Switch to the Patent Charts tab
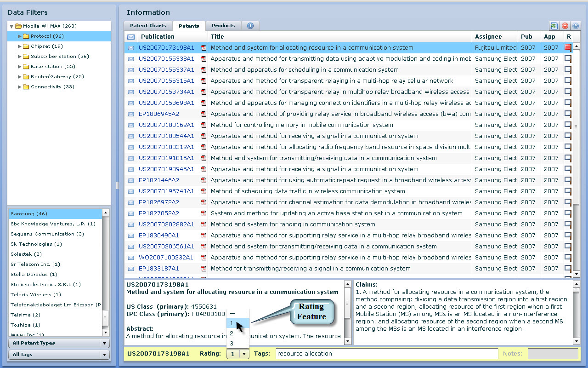Screen dimensions: 588x368 [148, 26]
